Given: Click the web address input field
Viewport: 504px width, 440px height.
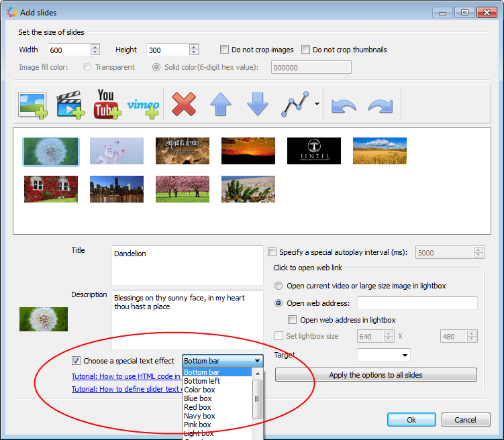Looking at the screenshot, I should 417,303.
